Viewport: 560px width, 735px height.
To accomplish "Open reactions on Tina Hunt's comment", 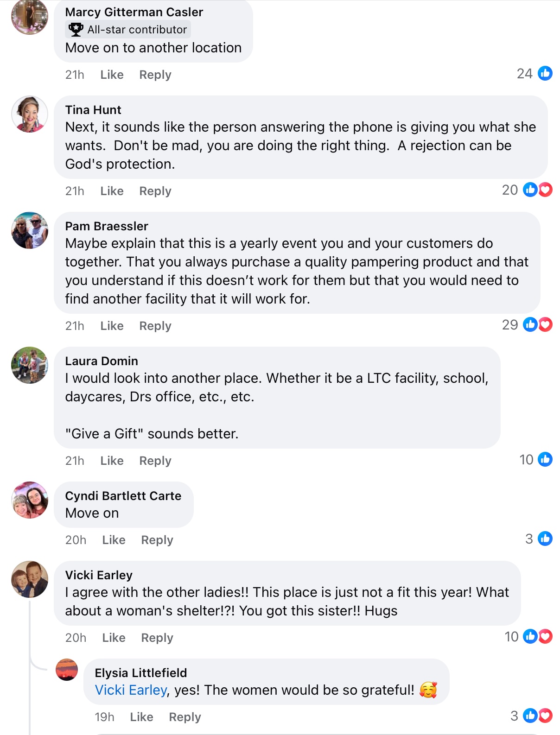I will [538, 190].
